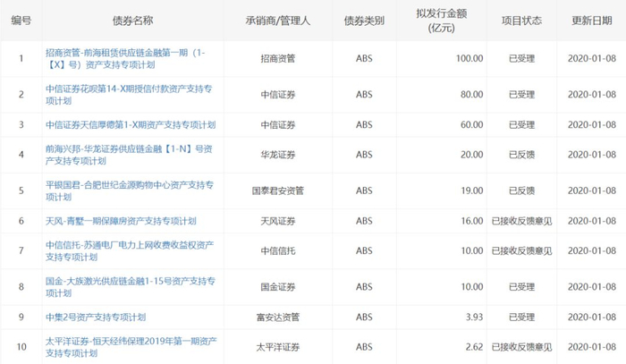626x364 pixels.
Task: Click row number 5 cell
Action: click(x=21, y=190)
